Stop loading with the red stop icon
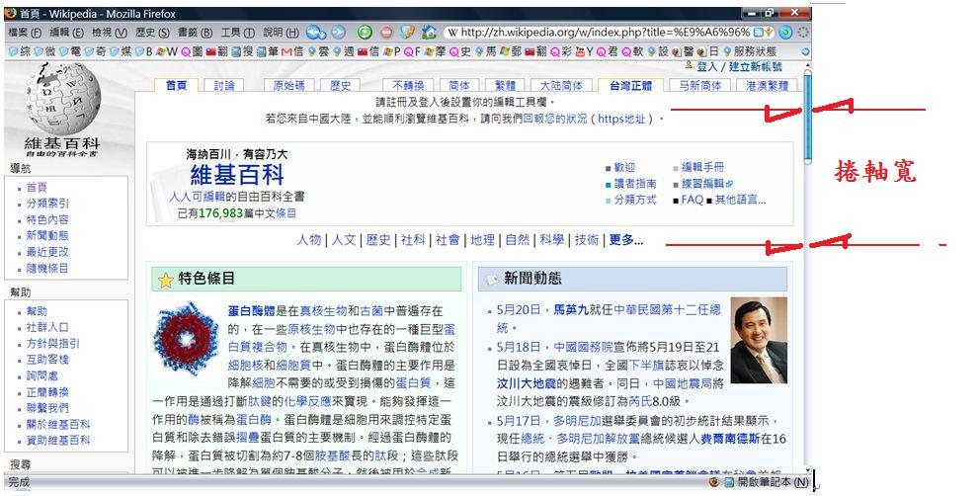This screenshot has height=496, width=980. point(387,32)
